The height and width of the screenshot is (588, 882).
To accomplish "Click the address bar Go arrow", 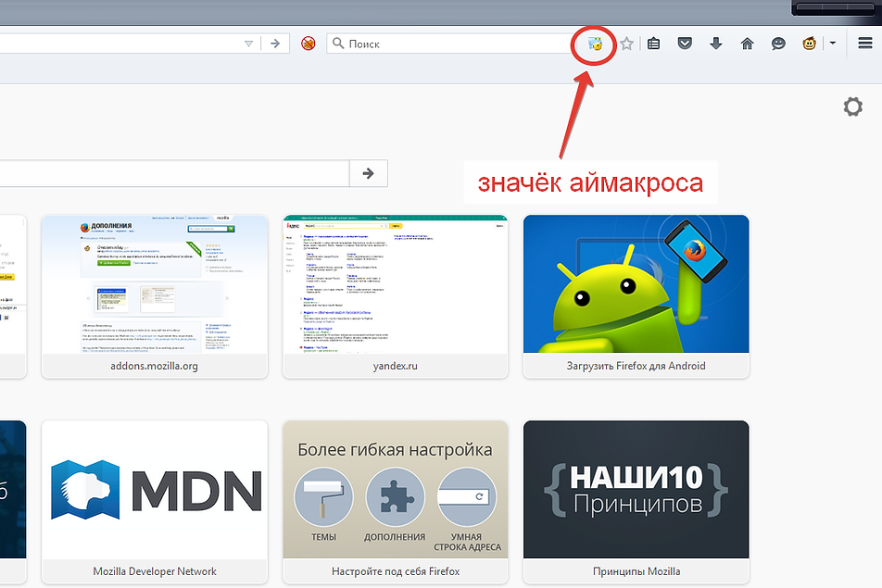I will (x=275, y=44).
